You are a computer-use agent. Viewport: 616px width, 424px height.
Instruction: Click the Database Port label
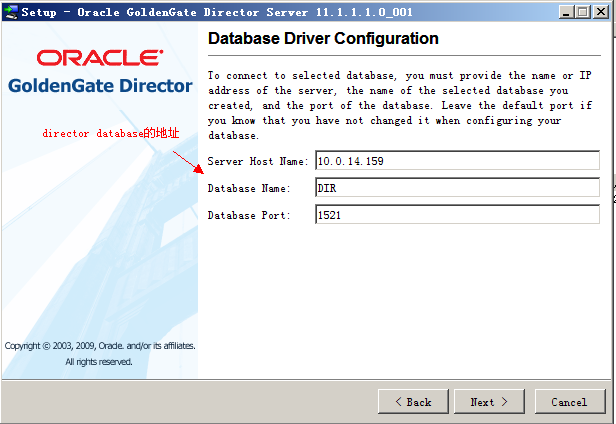coord(249,215)
